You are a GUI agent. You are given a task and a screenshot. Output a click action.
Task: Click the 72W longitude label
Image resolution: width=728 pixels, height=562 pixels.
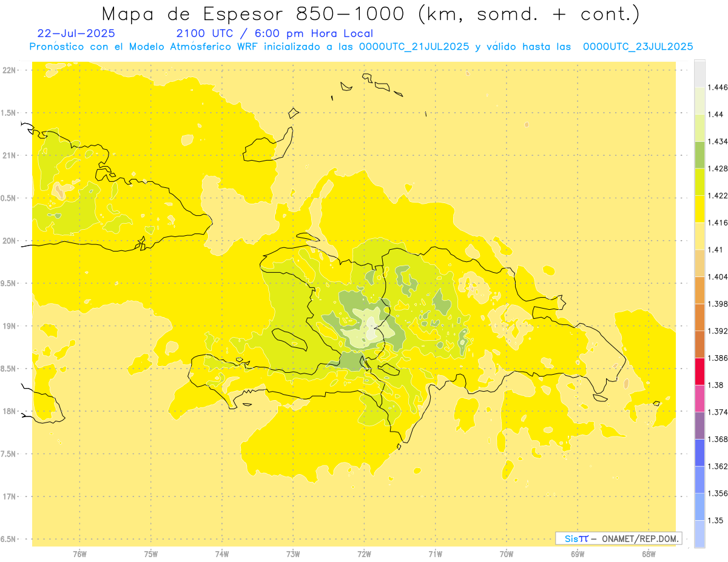click(364, 554)
